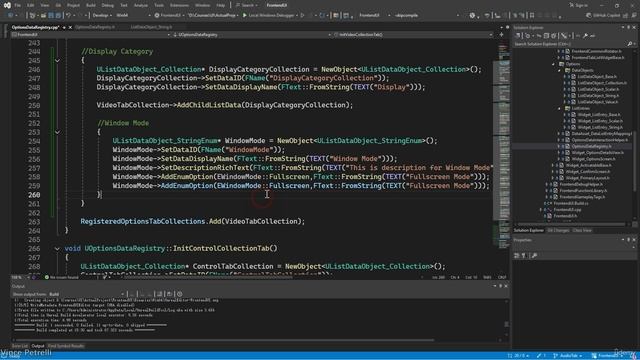Screen dimensions: 640x360
Task: Switch to OptionsDataRegistry.cpp tab
Action: click(35, 27)
